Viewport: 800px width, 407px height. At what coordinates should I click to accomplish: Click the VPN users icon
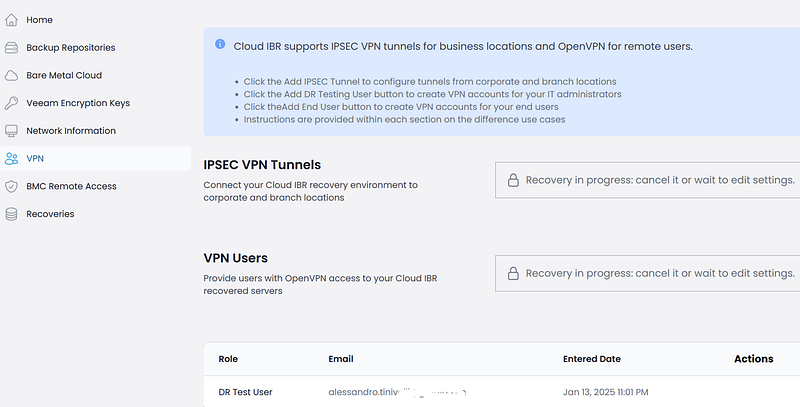pos(12,158)
